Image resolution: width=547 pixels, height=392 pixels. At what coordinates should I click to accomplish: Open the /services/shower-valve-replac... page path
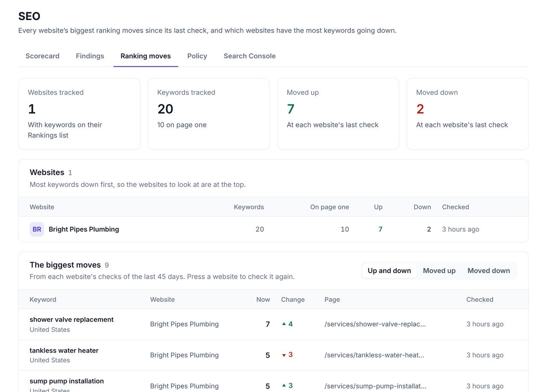click(375, 324)
